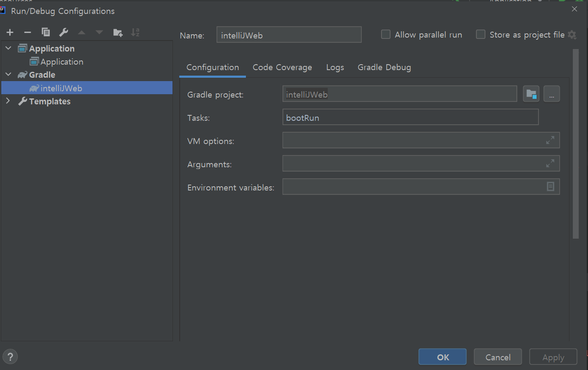Click the OK button
The width and height of the screenshot is (588, 370).
tap(442, 357)
